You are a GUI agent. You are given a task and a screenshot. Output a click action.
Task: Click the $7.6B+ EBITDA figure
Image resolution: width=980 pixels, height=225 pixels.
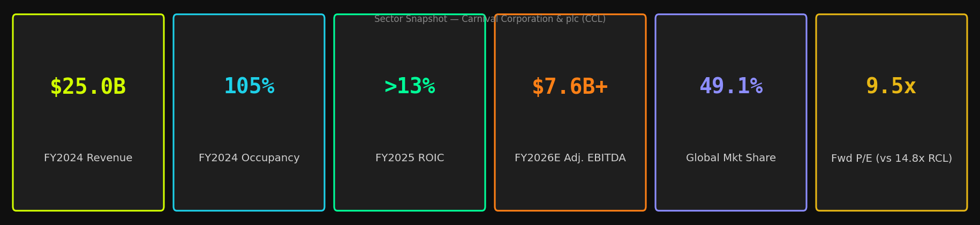[570, 87]
